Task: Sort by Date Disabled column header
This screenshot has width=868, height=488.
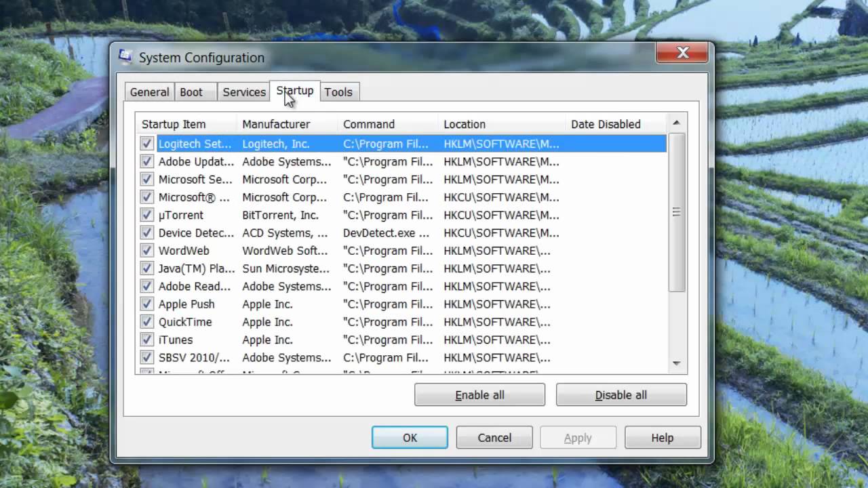Action: click(x=616, y=124)
